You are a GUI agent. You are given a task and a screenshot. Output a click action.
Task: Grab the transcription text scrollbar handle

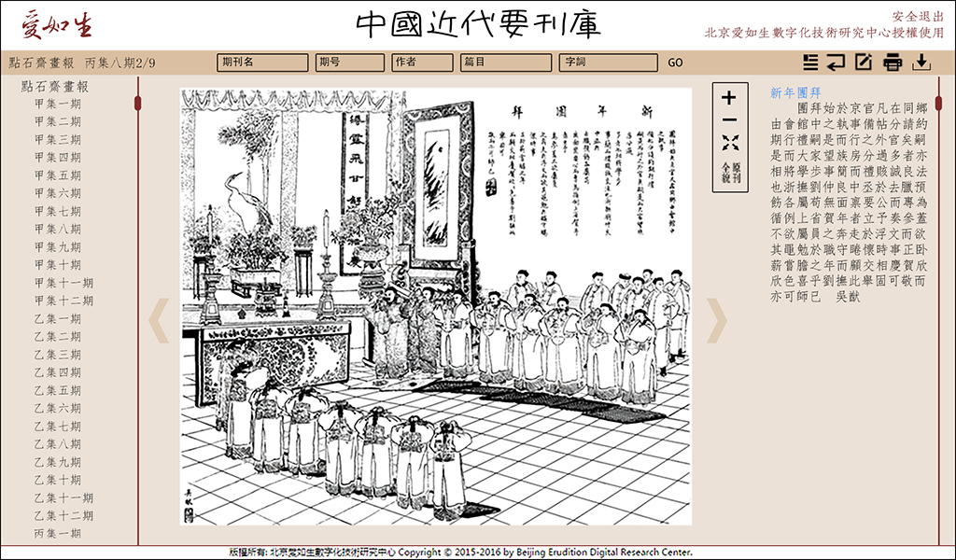coord(938,102)
